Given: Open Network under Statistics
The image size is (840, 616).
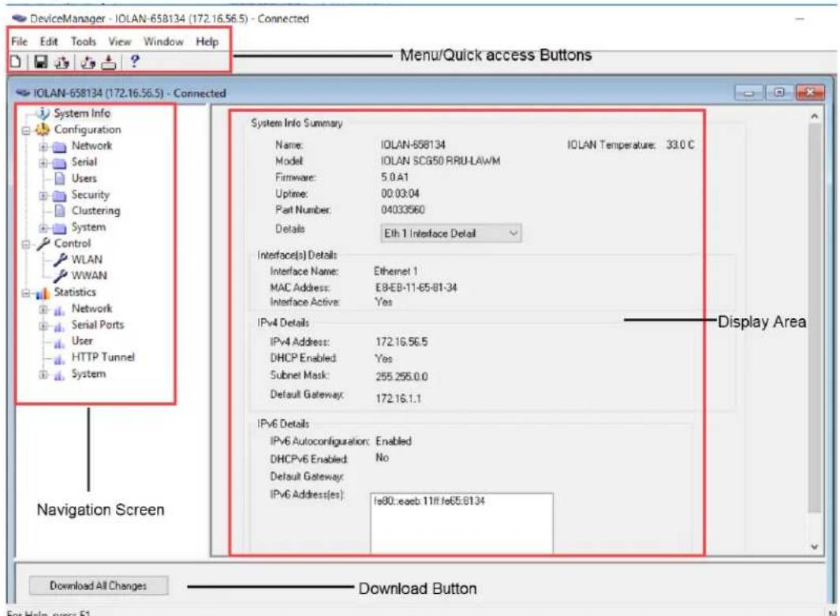Looking at the screenshot, I should (91, 308).
